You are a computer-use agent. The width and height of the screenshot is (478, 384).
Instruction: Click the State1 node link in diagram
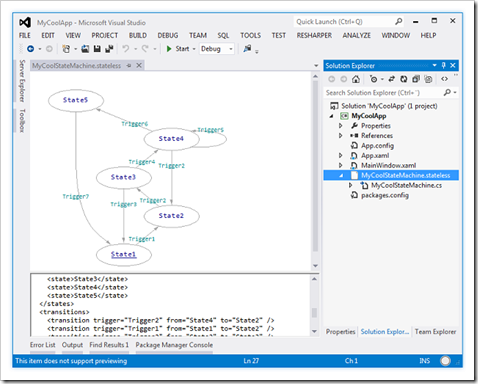pyautogui.click(x=123, y=254)
